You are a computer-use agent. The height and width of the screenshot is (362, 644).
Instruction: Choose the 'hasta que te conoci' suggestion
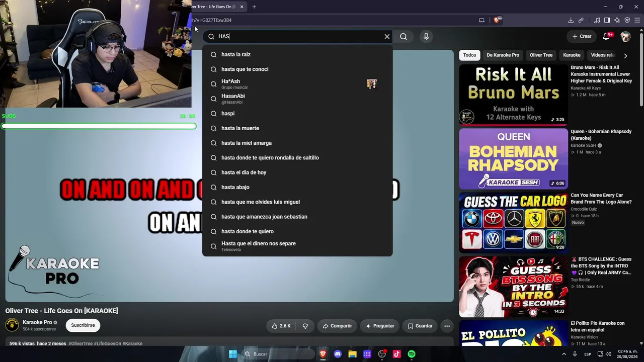(297, 69)
